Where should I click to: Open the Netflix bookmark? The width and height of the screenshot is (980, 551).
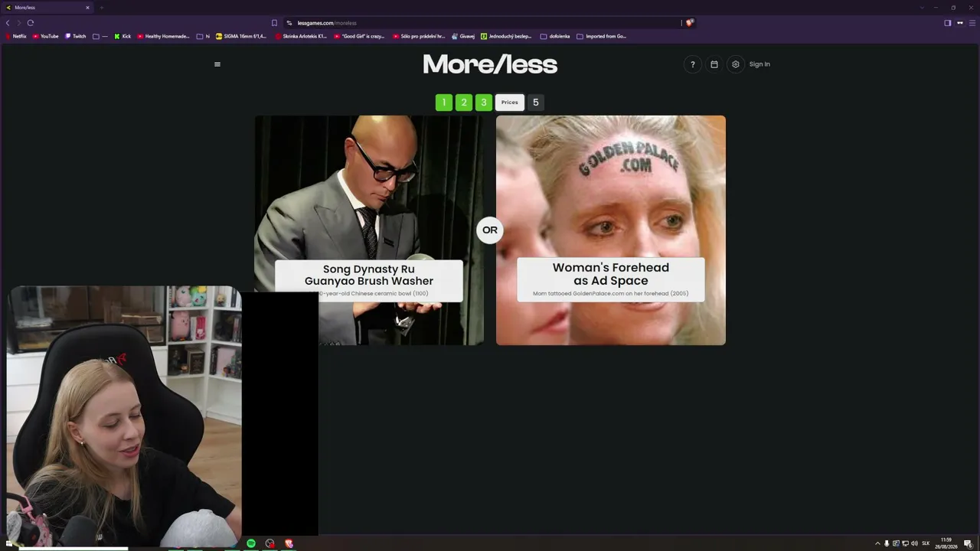click(x=16, y=36)
